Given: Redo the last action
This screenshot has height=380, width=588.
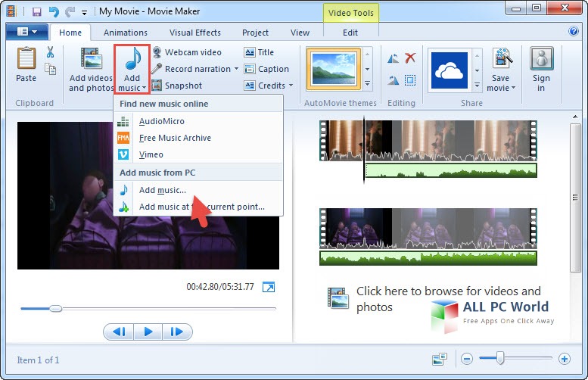Looking at the screenshot, I should tap(70, 11).
